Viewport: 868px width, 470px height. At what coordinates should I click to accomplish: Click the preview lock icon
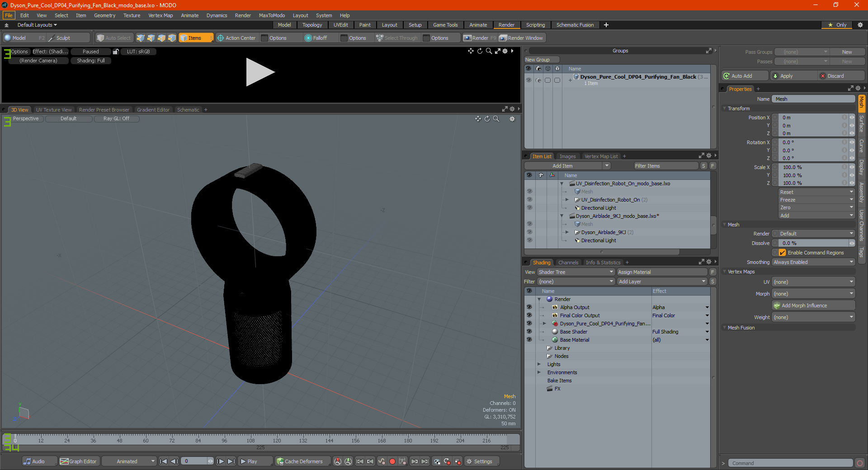(x=116, y=52)
